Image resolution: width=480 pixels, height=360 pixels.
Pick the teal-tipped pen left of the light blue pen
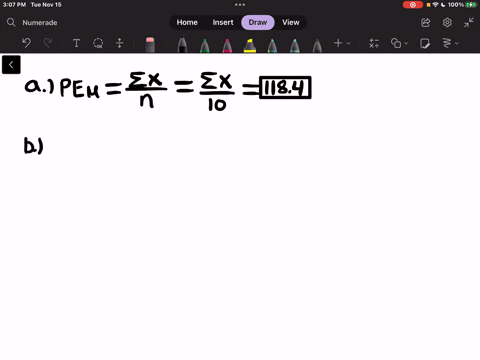272,45
